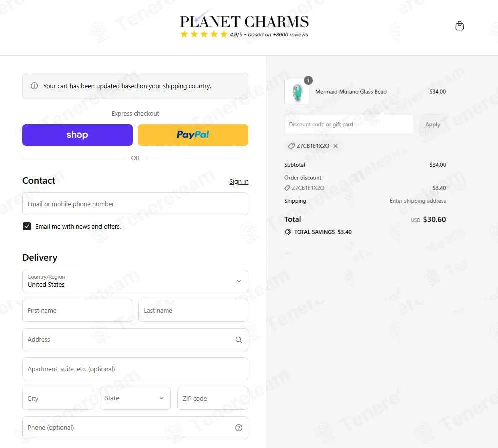The image size is (498, 448).
Task: Click the info icon in cart notice
Action: click(34, 86)
